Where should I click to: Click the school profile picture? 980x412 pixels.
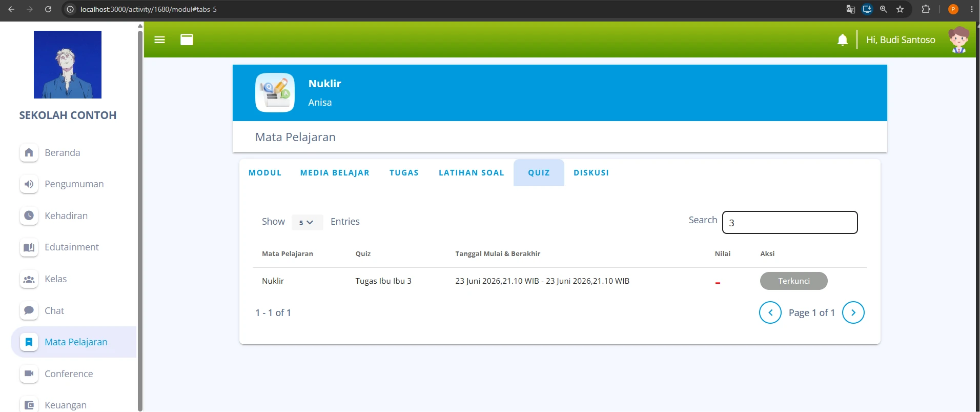click(x=68, y=65)
